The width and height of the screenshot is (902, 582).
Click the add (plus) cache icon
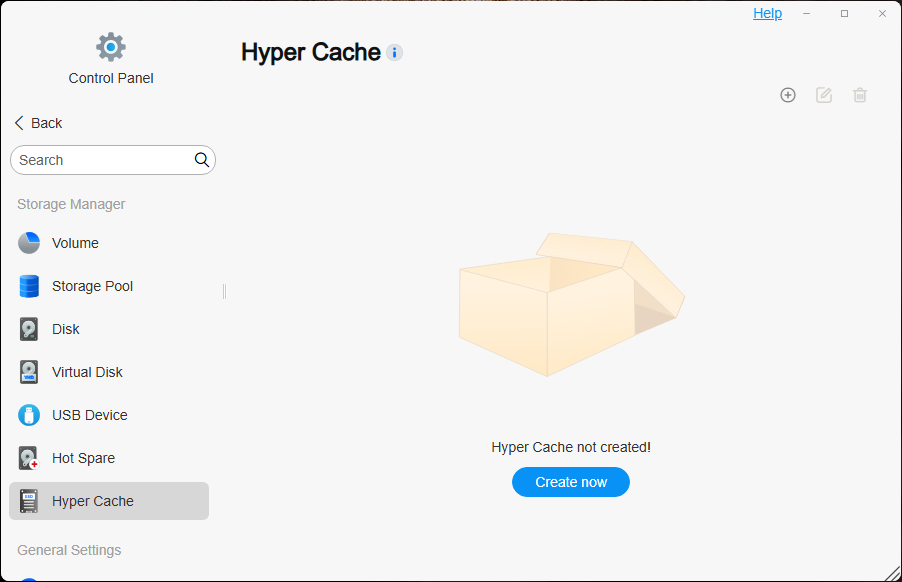(x=788, y=95)
